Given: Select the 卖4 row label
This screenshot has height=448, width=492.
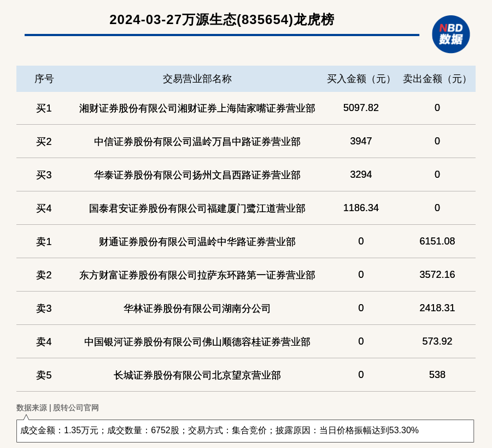Looking at the screenshot, I should point(44,341).
